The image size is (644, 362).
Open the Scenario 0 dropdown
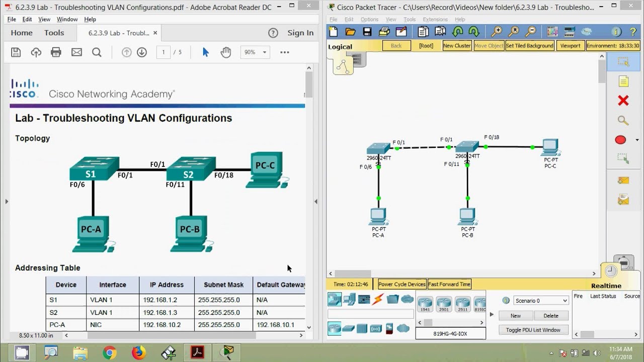pyautogui.click(x=541, y=301)
